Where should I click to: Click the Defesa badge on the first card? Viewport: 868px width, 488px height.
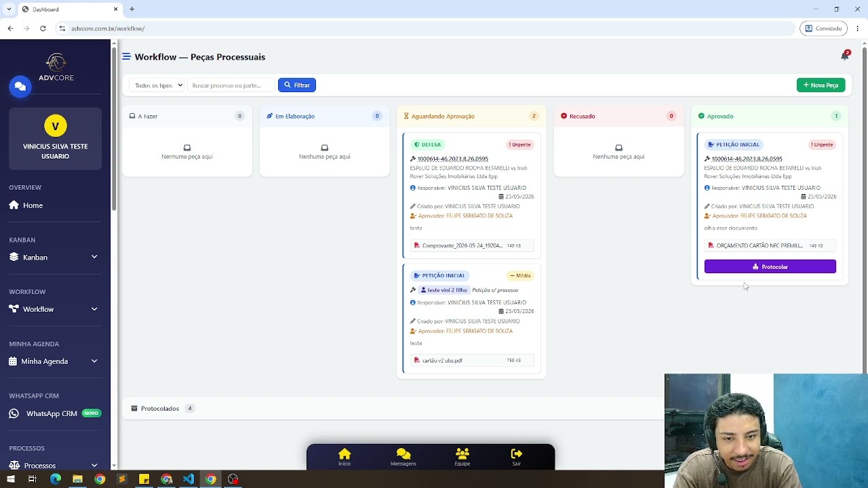427,144
